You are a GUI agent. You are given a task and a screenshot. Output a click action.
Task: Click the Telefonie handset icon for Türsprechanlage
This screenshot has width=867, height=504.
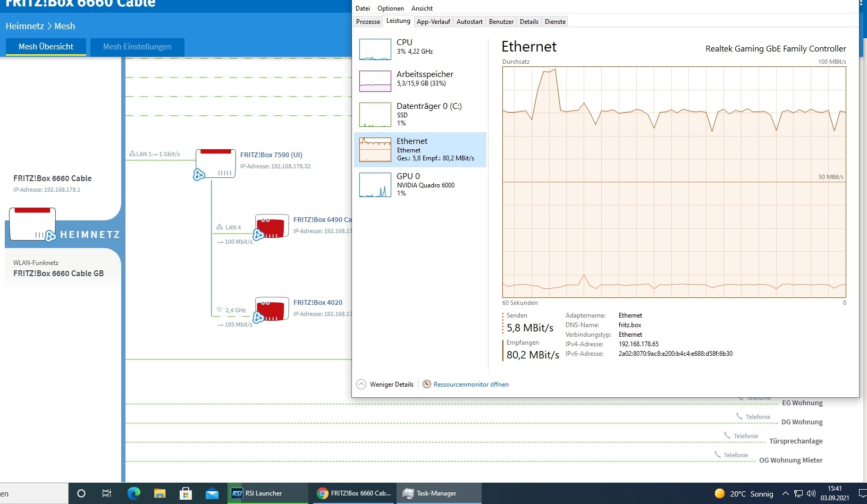click(x=727, y=435)
